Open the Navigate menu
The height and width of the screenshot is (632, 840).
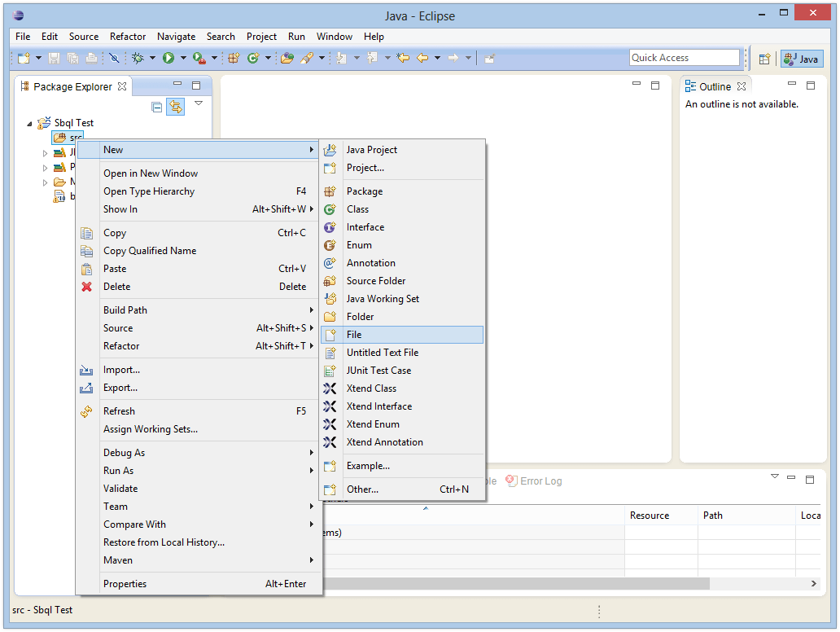point(177,37)
